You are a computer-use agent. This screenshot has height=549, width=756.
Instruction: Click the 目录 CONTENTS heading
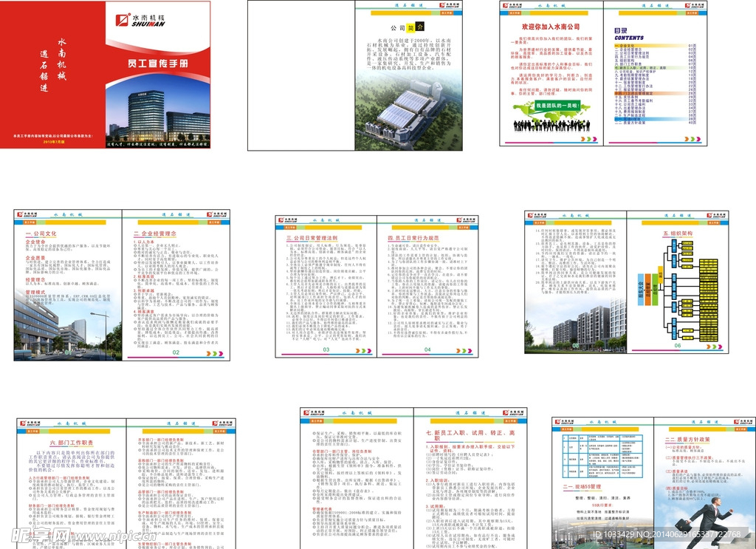click(x=629, y=34)
